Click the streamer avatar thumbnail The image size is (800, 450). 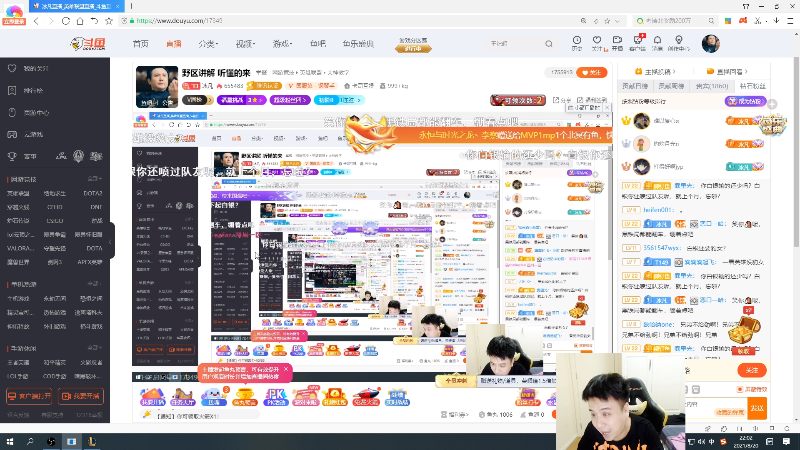click(x=157, y=86)
